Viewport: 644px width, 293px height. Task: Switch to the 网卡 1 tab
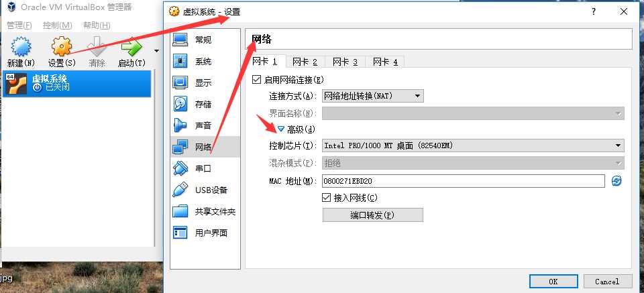click(x=264, y=62)
